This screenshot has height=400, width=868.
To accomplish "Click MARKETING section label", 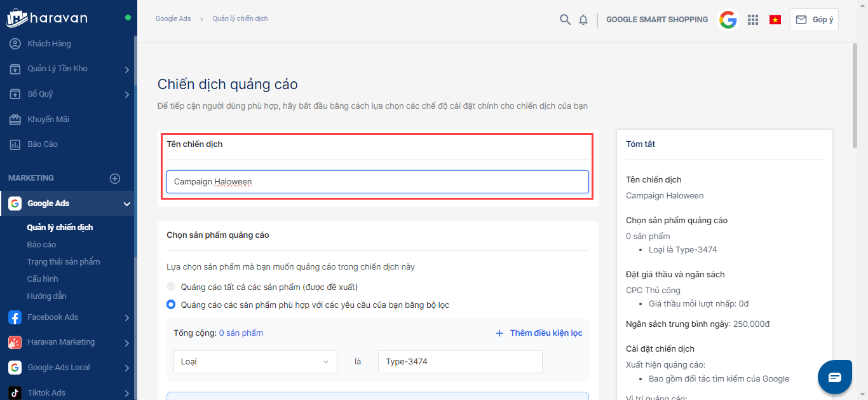I will tap(31, 178).
